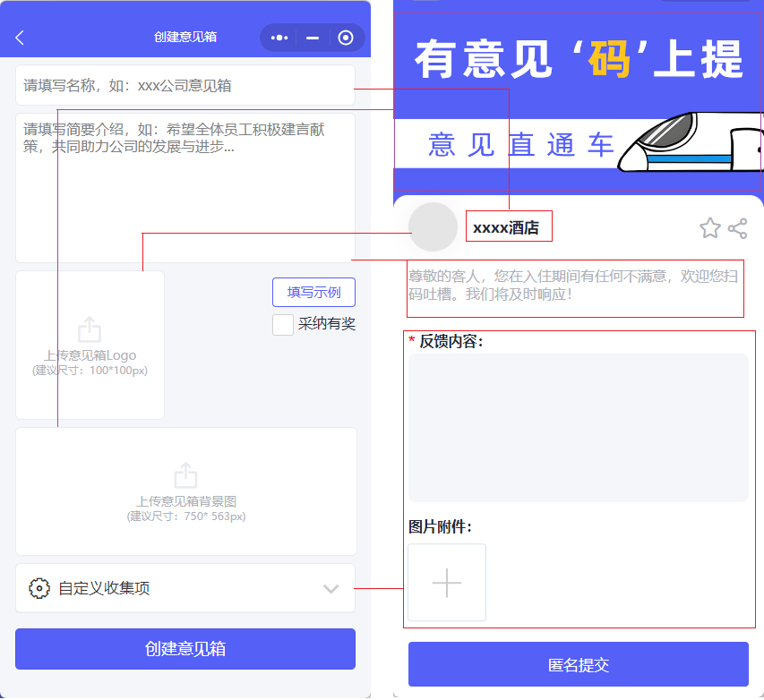This screenshot has height=700, width=764.
Task: Expand the 自定义收集项 chevron
Action: pos(330,588)
